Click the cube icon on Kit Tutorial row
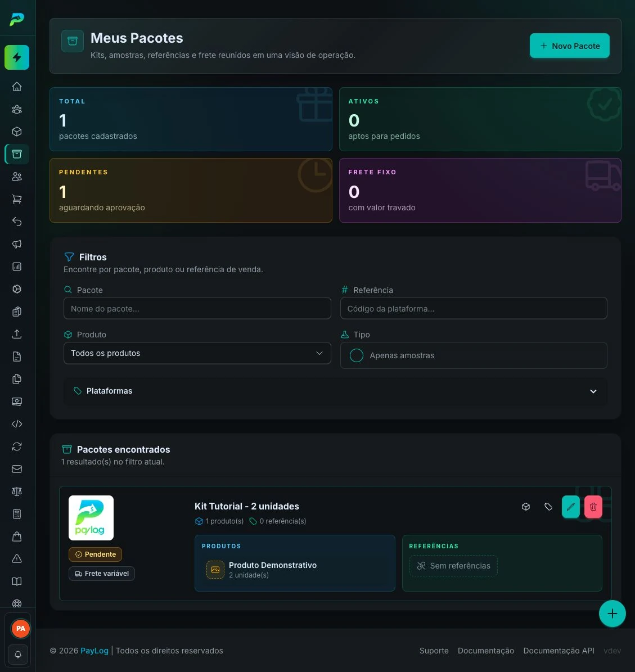The width and height of the screenshot is (635, 672). [x=526, y=507]
